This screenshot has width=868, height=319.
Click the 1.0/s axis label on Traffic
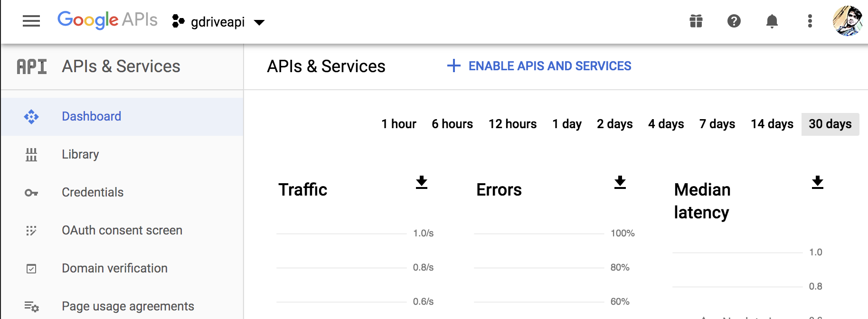pos(424,234)
